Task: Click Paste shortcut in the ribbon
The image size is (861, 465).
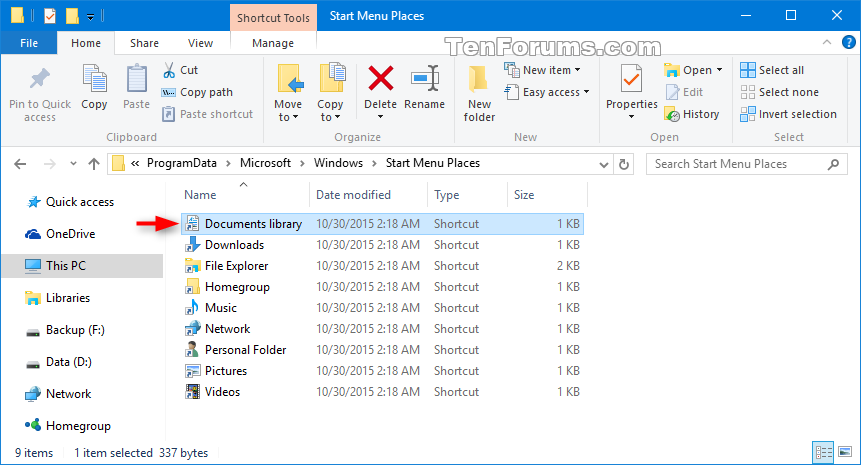Action: [x=208, y=114]
